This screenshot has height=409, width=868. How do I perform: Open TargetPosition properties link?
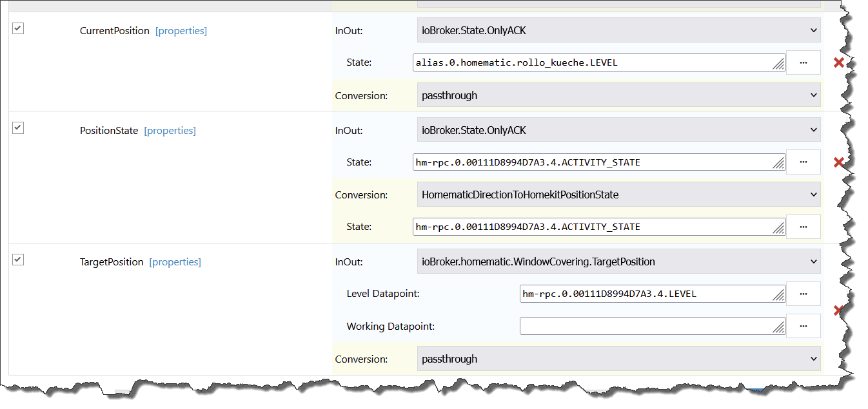pyautogui.click(x=175, y=262)
